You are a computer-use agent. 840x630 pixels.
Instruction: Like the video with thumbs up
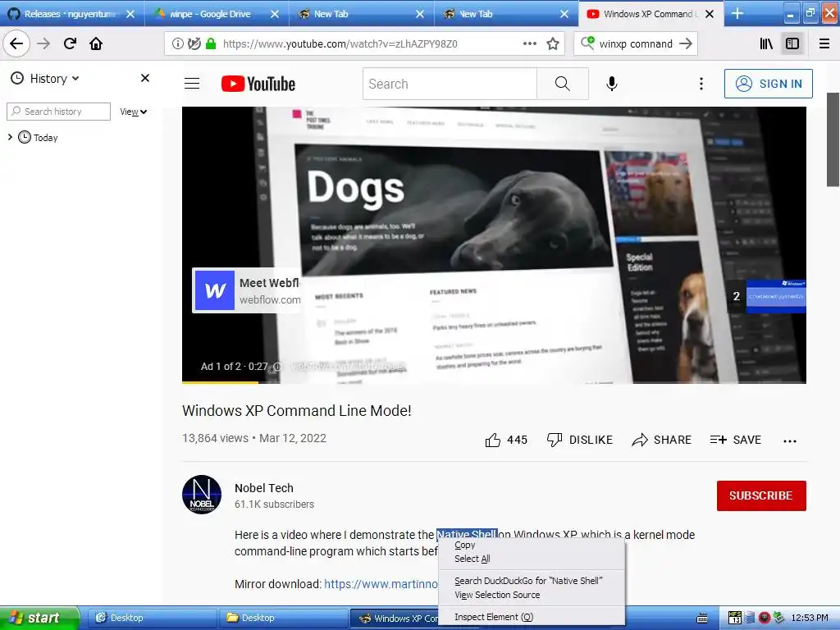(x=506, y=440)
